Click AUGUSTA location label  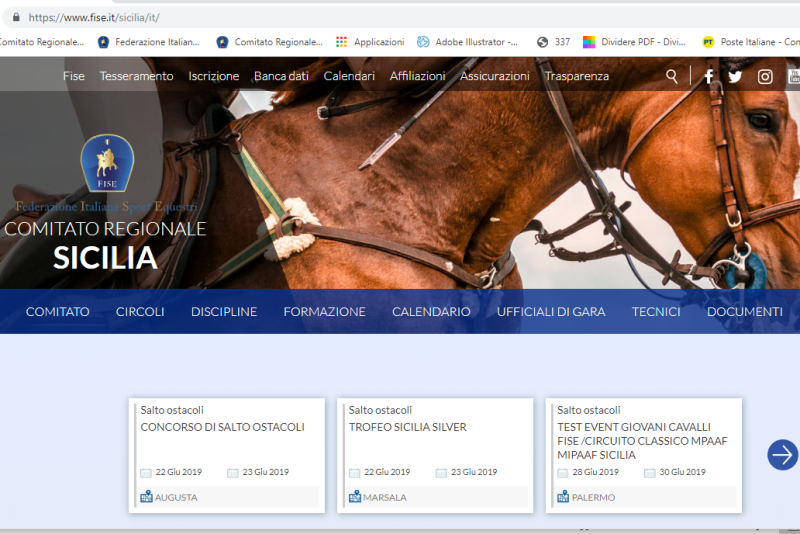pos(176,497)
